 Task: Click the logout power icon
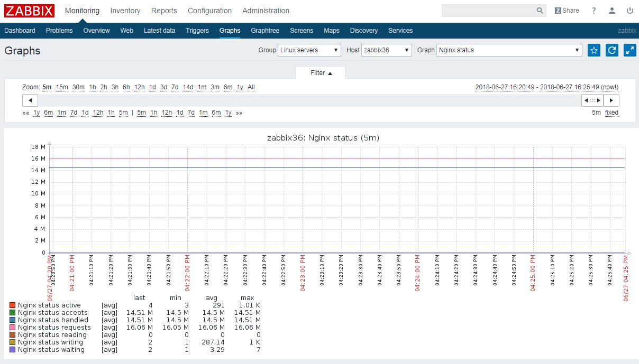point(629,11)
